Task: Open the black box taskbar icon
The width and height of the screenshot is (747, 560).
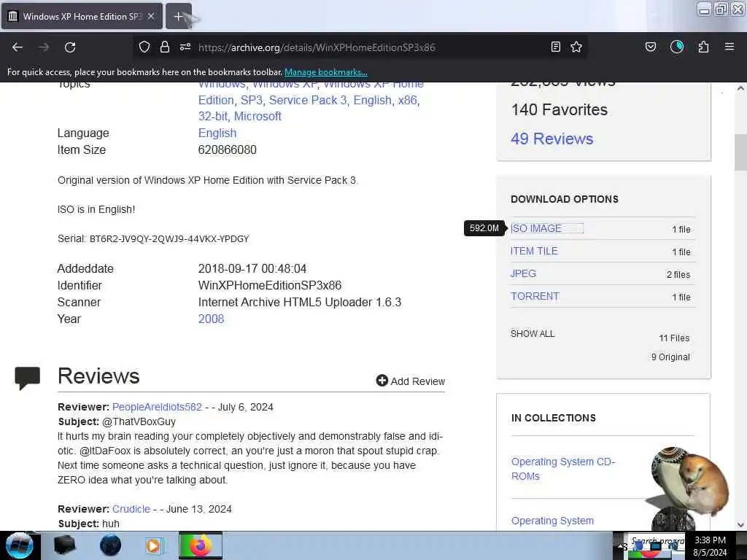Action: (64, 545)
